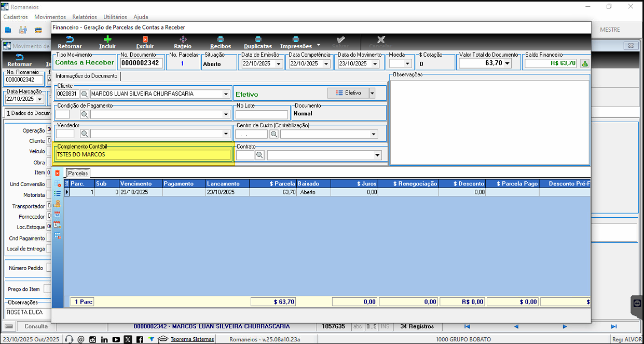The height and width of the screenshot is (344, 644).
Task: Open the YouTube icon in the status bar
Action: pos(116,339)
